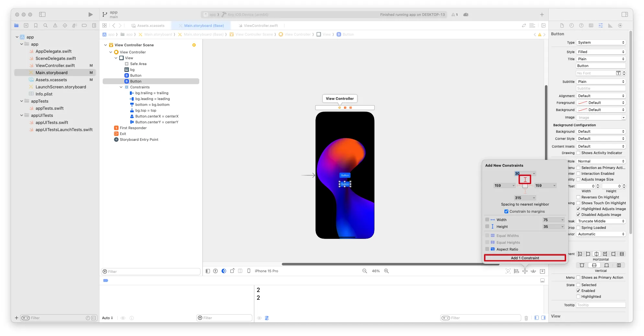Zoom out on the storyboard canvas
This screenshot has width=644, height=336.
pyautogui.click(x=365, y=271)
